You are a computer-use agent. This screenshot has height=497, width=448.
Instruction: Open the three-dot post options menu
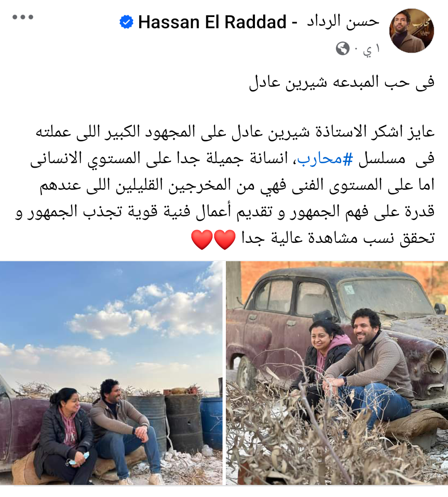pos(23,17)
